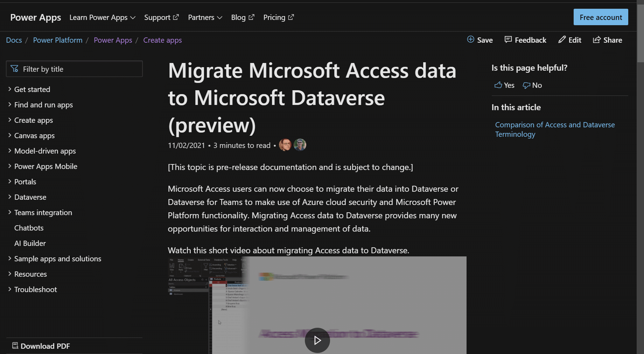Go to Create apps breadcrumb

[162, 40]
